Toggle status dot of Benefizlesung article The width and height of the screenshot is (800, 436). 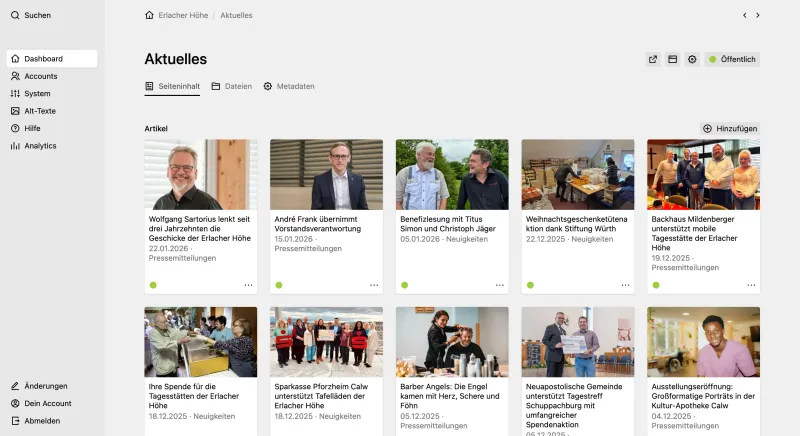(405, 285)
